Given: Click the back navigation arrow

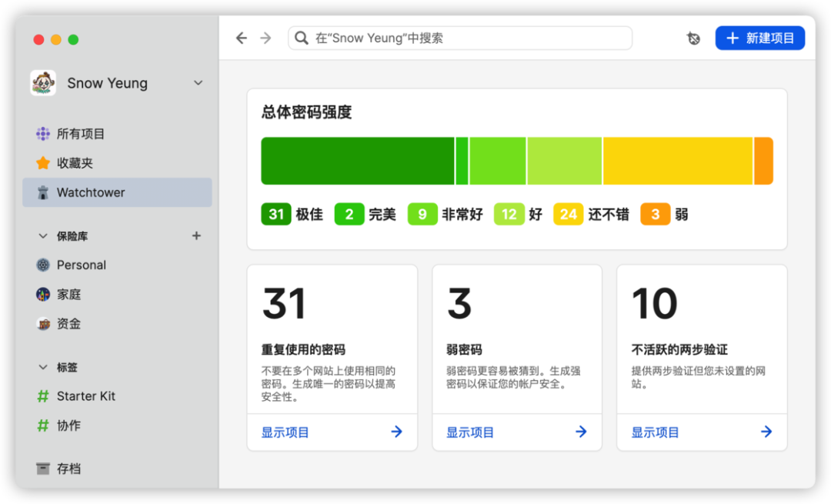Looking at the screenshot, I should 242,38.
